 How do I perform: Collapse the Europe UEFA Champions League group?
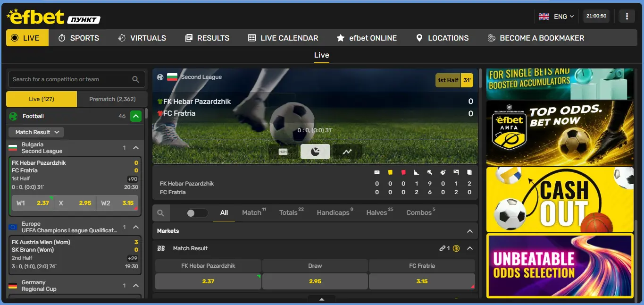136,227
